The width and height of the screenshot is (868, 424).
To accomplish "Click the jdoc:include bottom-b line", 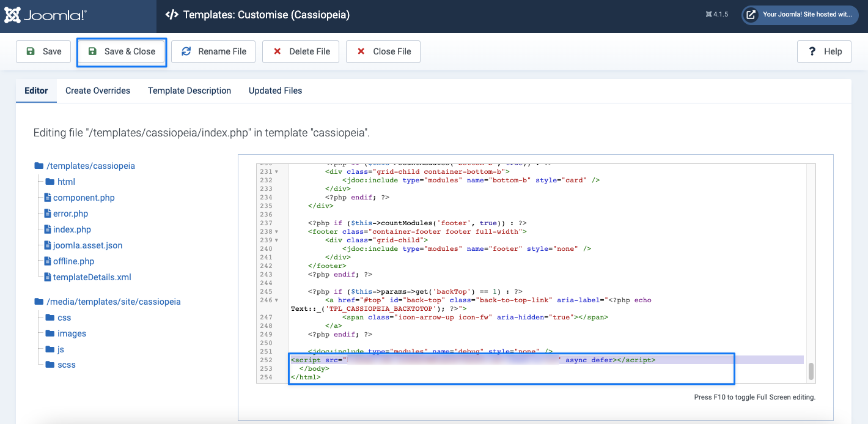I will pos(471,180).
